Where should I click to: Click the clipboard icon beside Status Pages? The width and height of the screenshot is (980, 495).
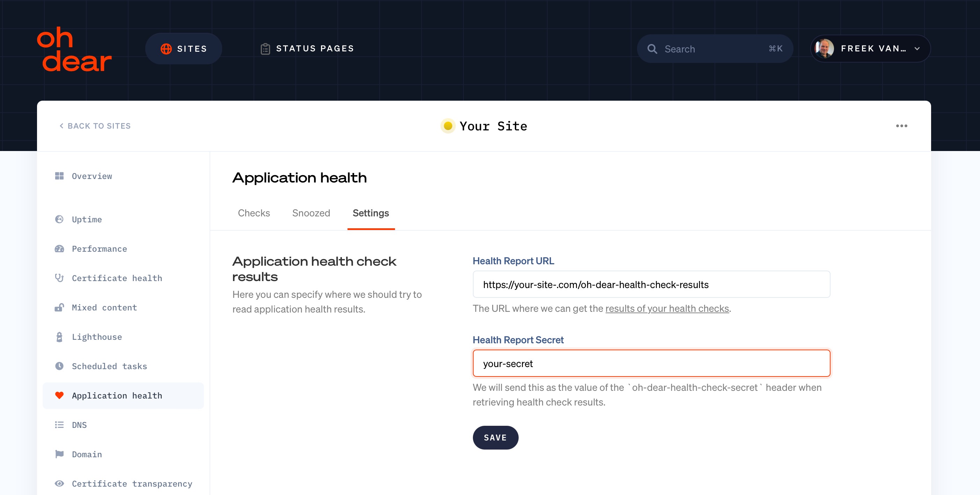click(x=265, y=49)
